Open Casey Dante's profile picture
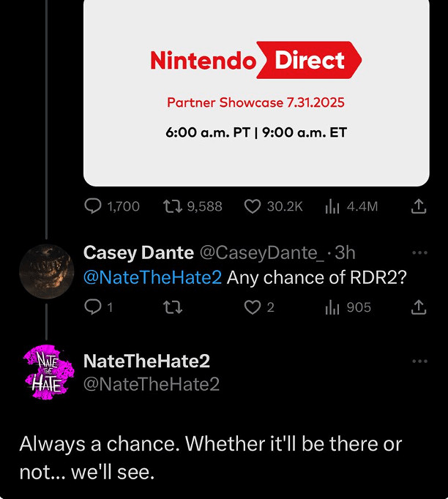This screenshot has width=448, height=499. (46, 271)
